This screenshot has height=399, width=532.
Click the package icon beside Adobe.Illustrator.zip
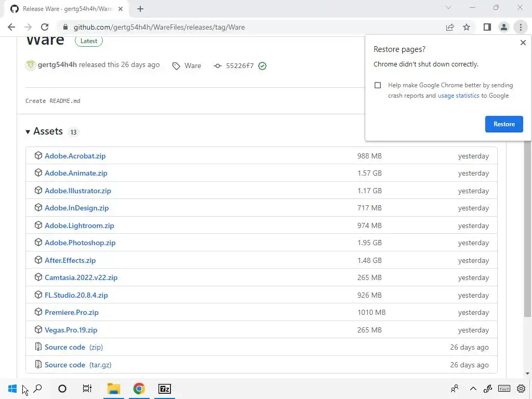(38, 190)
